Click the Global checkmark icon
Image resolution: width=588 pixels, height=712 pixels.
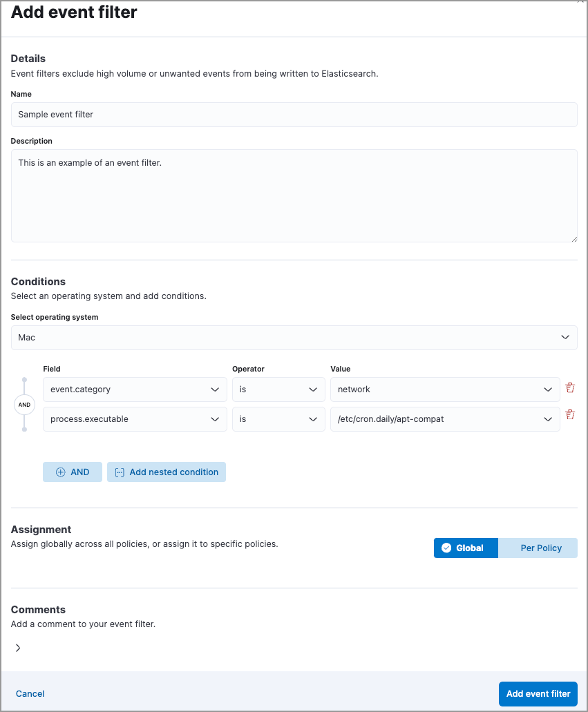click(446, 548)
